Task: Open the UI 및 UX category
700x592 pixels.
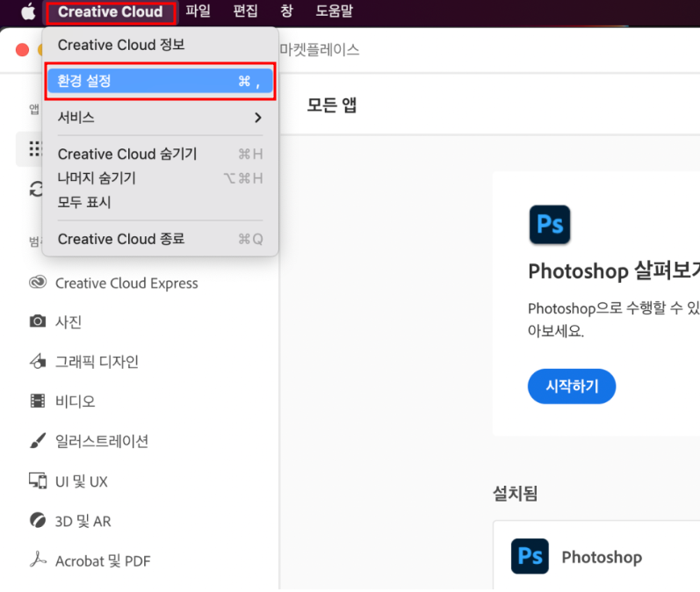Action: pyautogui.click(x=82, y=481)
